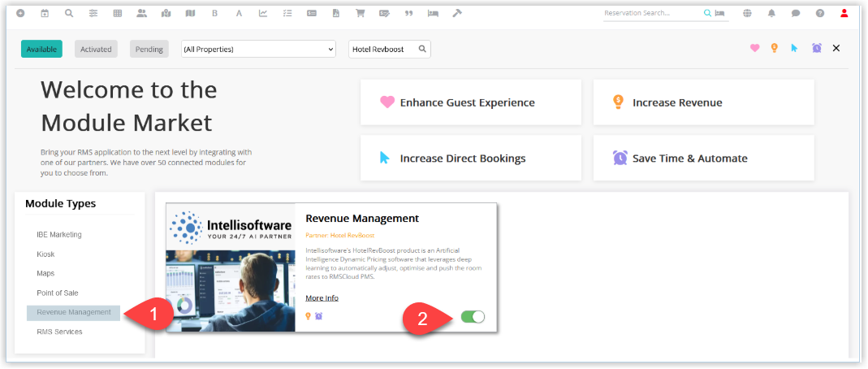This screenshot has width=868, height=369.
Task: Select IBE Marketing module type
Action: (59, 234)
